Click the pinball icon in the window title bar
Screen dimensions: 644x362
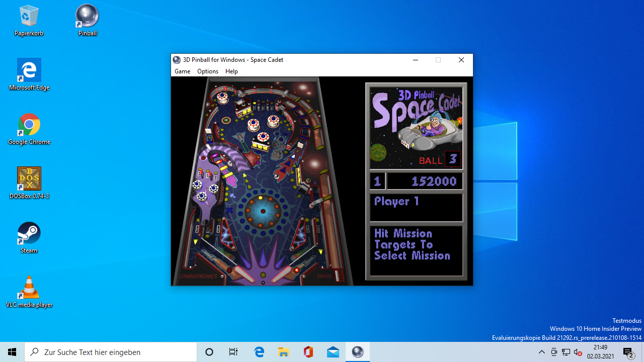click(x=177, y=60)
